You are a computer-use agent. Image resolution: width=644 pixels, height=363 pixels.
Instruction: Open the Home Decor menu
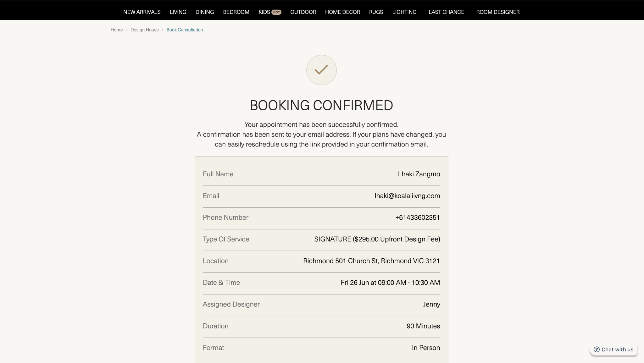342,12
